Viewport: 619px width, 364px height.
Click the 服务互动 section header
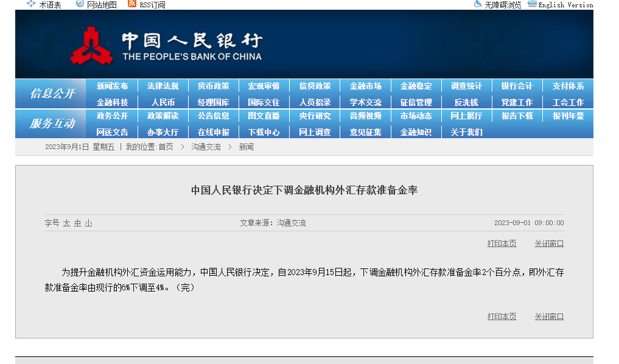[52, 124]
